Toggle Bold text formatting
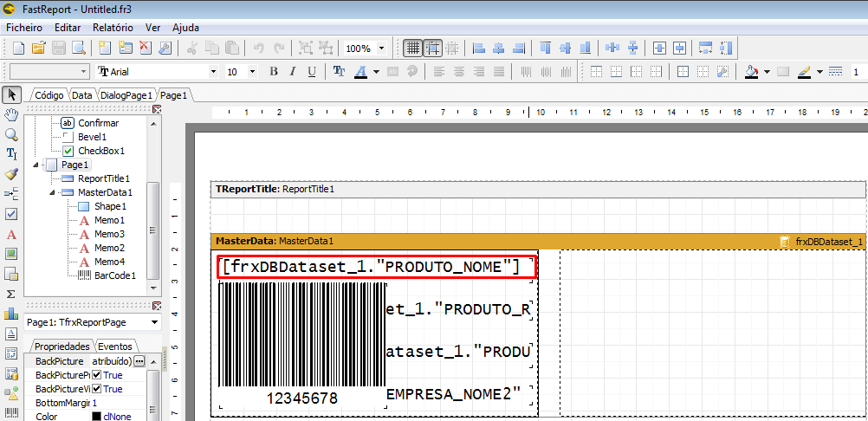The width and height of the screenshot is (868, 421). tap(274, 71)
